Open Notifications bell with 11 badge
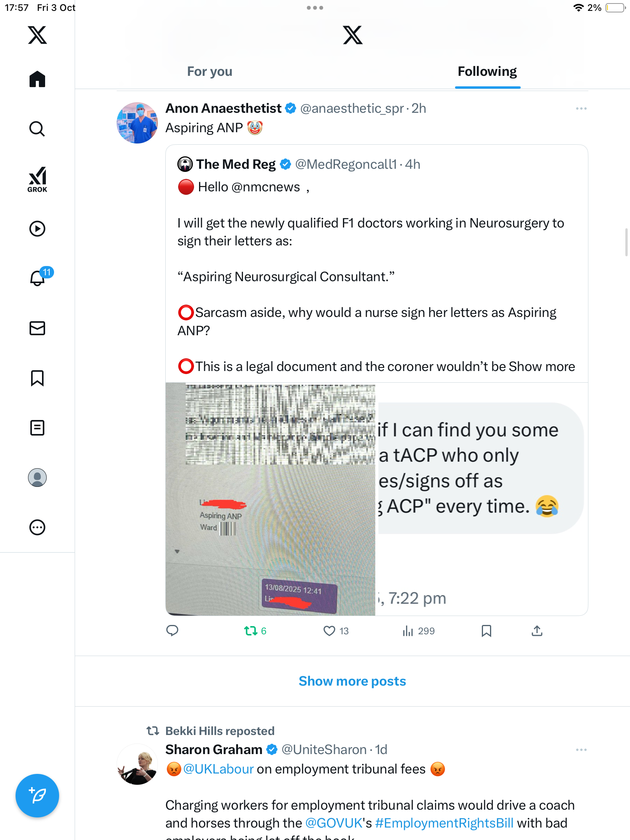This screenshot has height=840, width=630. 38,278
